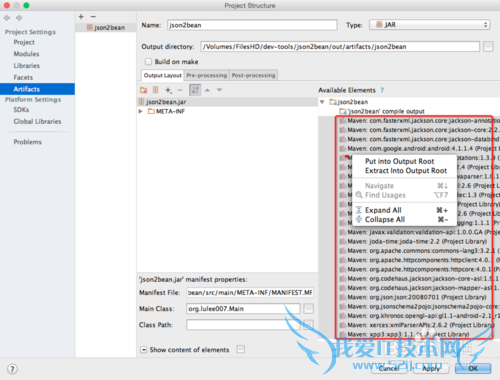500x380 pixels.
Task: Click the back navigation arrow
Action: tap(7, 18)
